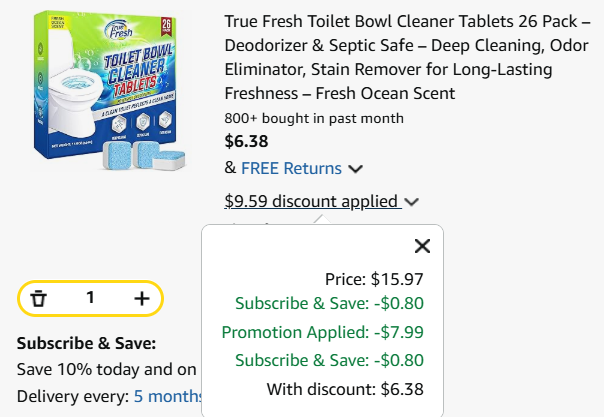Increase quantity with the plus icon

(x=141, y=298)
